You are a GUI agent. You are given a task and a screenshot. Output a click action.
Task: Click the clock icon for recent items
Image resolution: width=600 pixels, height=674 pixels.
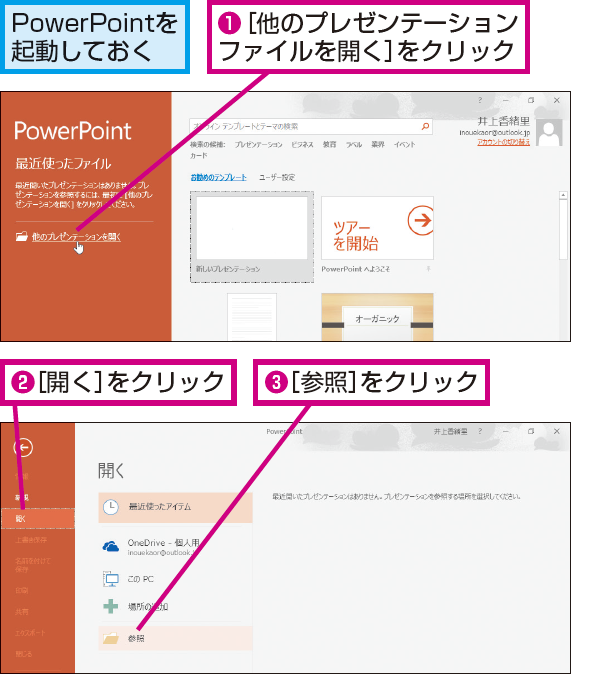(111, 507)
